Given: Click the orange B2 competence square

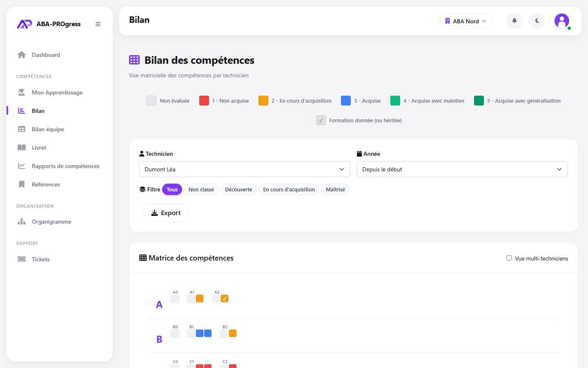Looking at the screenshot, I should 233,333.
